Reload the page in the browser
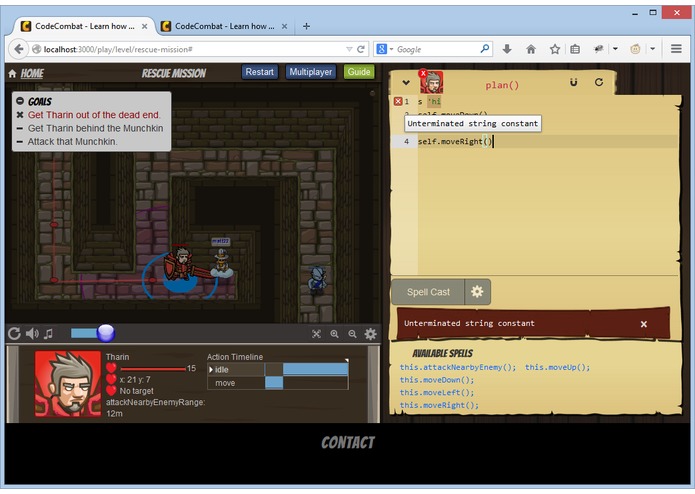 [x=361, y=49]
